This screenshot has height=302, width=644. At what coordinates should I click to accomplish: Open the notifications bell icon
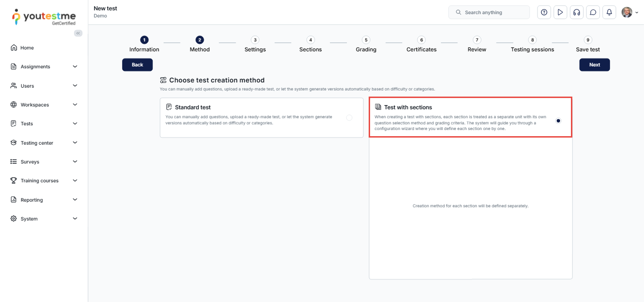[609, 12]
